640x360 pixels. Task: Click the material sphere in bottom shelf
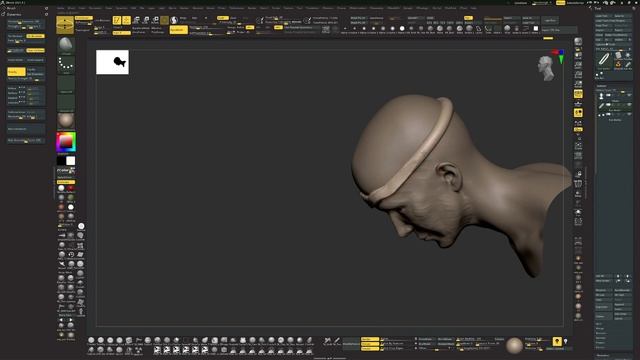pos(514,345)
